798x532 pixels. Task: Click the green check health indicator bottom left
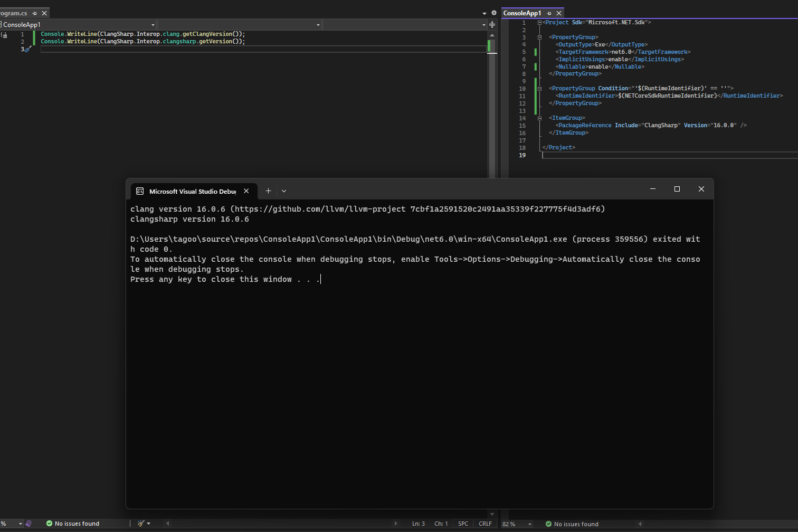pyautogui.click(x=48, y=523)
